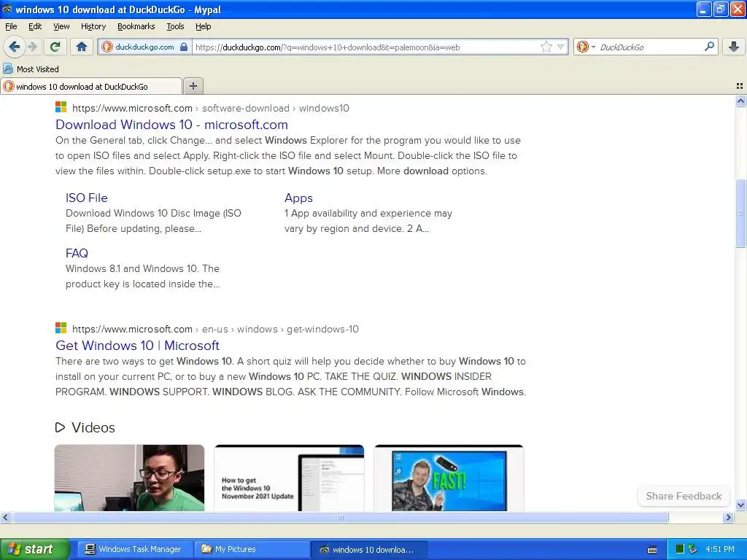Switch to Windows Task Manager taskbar button
This screenshot has width=747, height=560.
[135, 549]
